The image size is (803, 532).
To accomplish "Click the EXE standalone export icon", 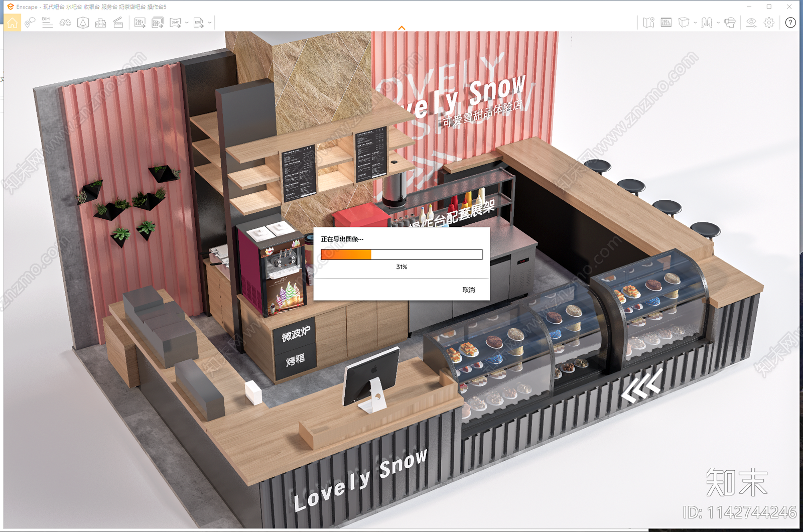I will click(199, 23).
